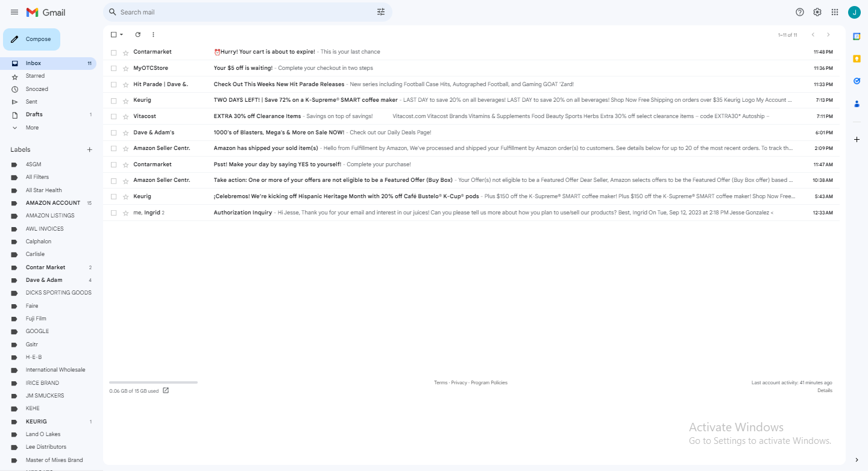Open the Sent folder
868x471 pixels.
pos(48,102)
